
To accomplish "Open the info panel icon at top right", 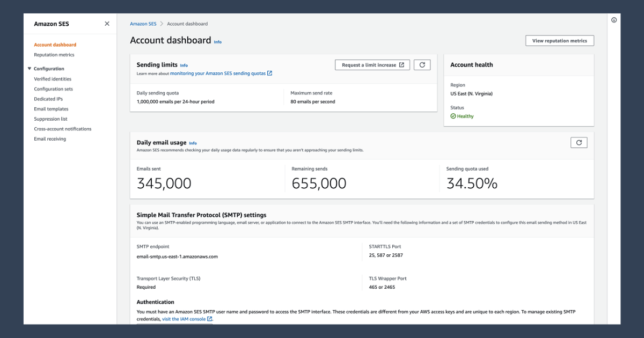I will [x=614, y=20].
